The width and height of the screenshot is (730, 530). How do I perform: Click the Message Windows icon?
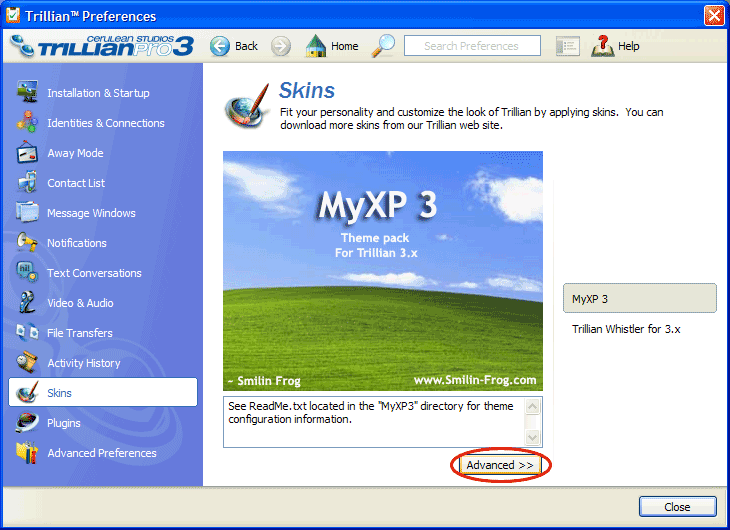click(27, 212)
